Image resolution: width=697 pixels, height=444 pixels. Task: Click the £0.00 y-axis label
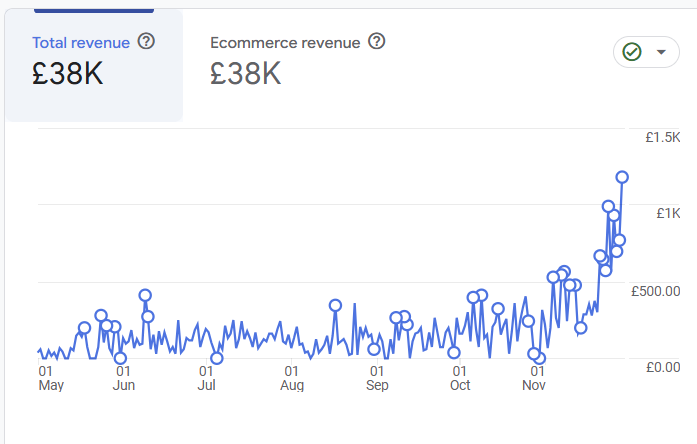click(662, 367)
